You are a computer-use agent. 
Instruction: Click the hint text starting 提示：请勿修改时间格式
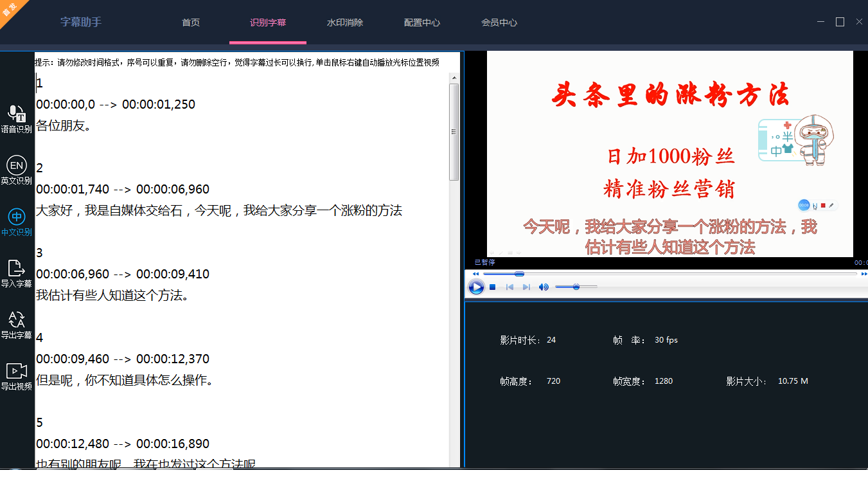[237, 63]
